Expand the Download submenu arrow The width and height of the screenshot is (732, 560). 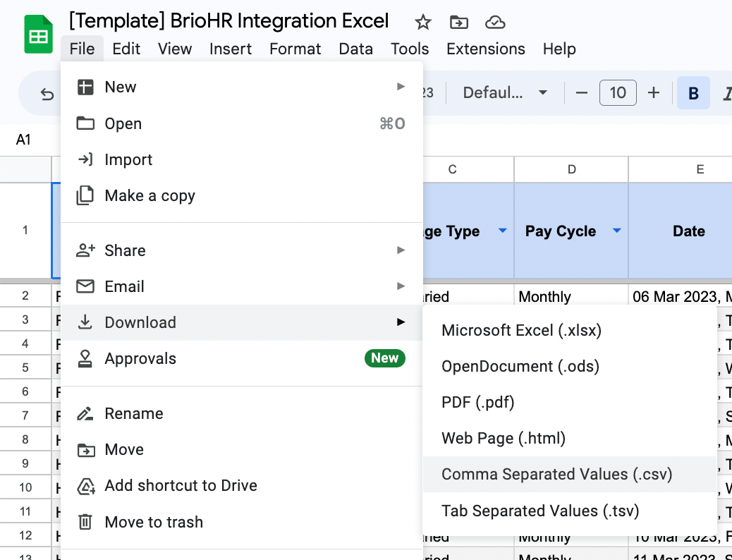point(401,322)
